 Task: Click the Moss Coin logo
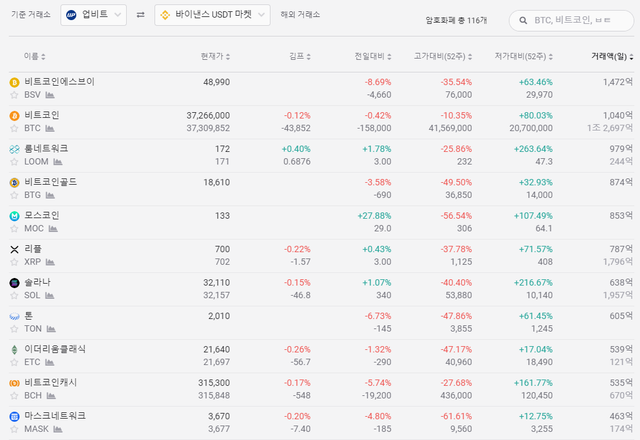(14, 216)
